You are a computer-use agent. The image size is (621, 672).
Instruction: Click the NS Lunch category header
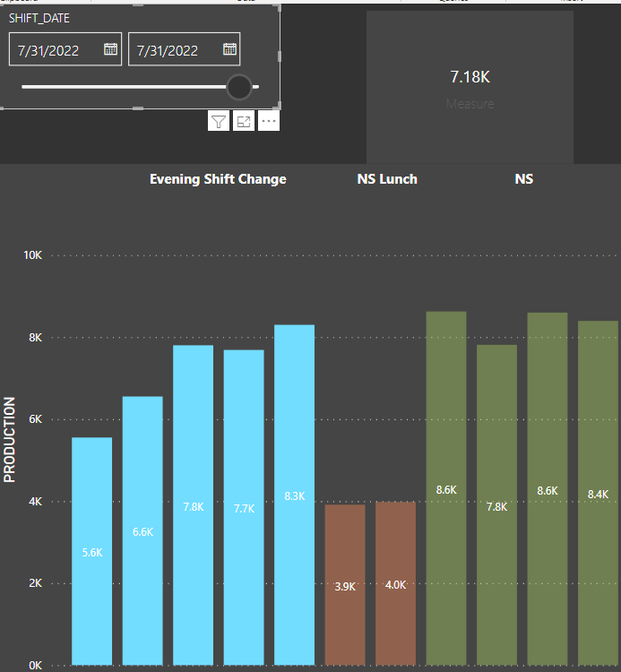click(x=387, y=179)
